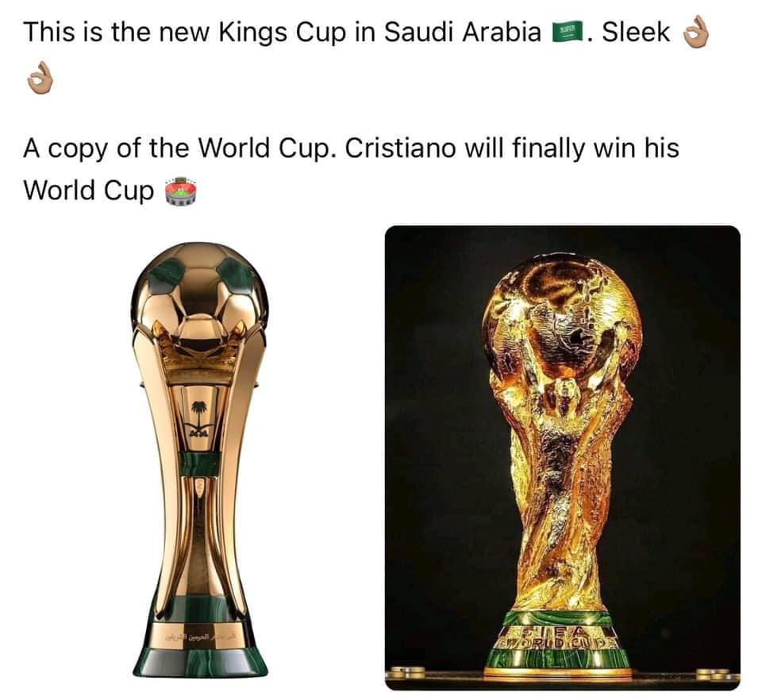Click the metal bracket at photo's bottom-left
The image size is (762, 700).
(x=406, y=673)
